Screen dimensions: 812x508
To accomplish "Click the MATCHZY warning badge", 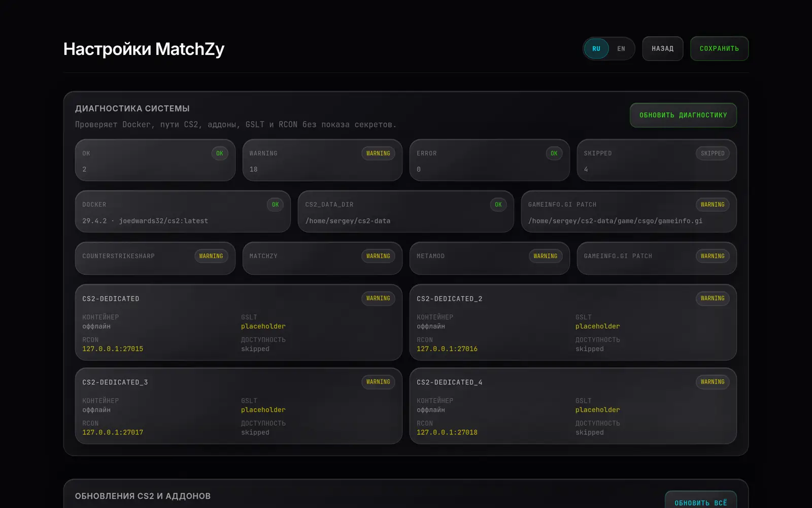I will 378,256.
